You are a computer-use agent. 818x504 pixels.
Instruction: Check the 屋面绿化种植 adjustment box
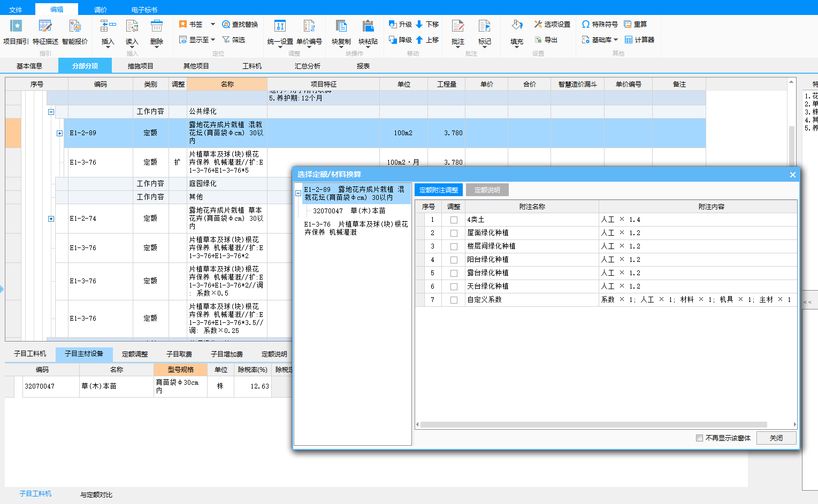pos(454,233)
